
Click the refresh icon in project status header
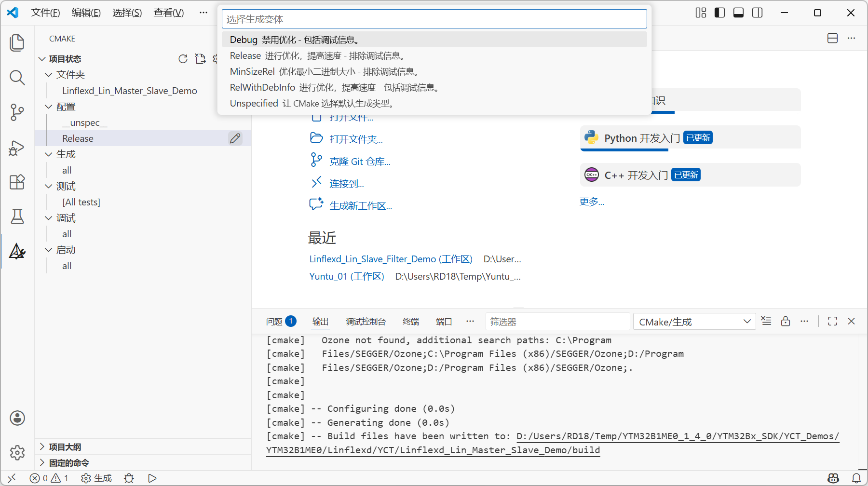point(183,59)
